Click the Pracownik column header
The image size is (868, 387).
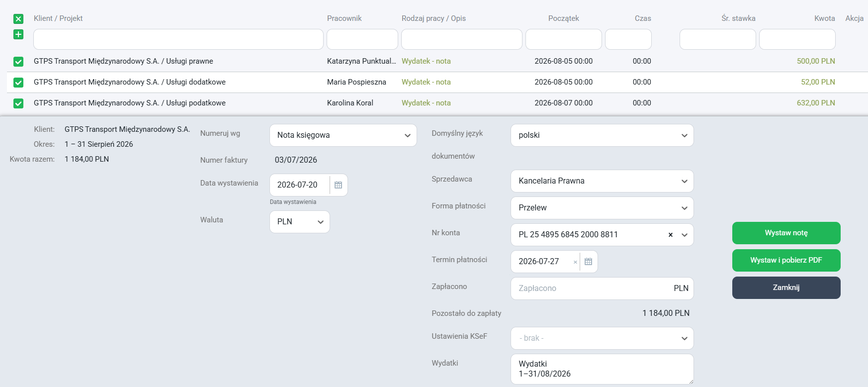(x=345, y=18)
